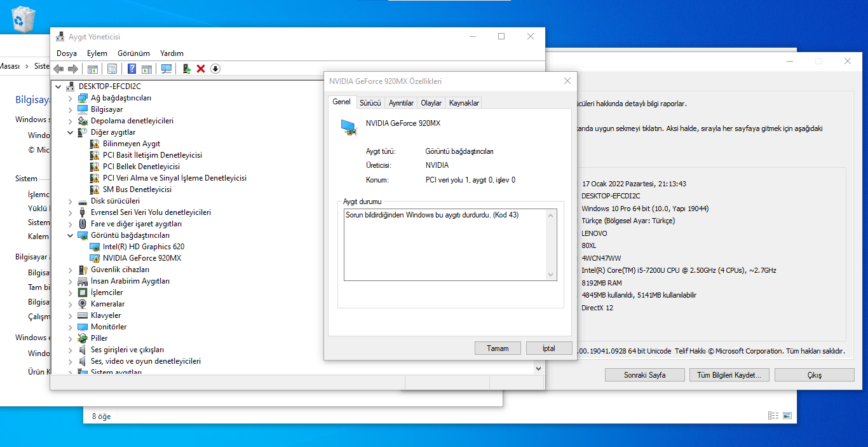Select the SM Bus Denetleyicisi icon
The width and height of the screenshot is (868, 447).
[x=95, y=189]
